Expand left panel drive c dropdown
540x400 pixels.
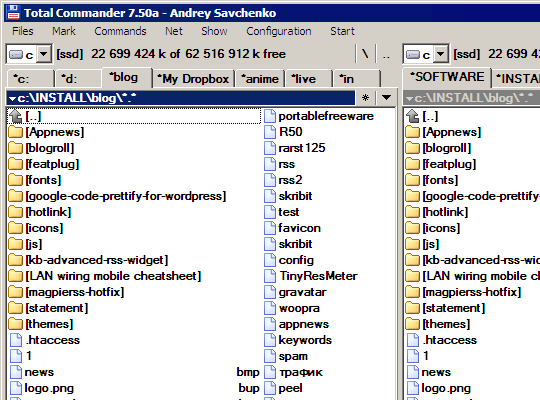[44, 54]
